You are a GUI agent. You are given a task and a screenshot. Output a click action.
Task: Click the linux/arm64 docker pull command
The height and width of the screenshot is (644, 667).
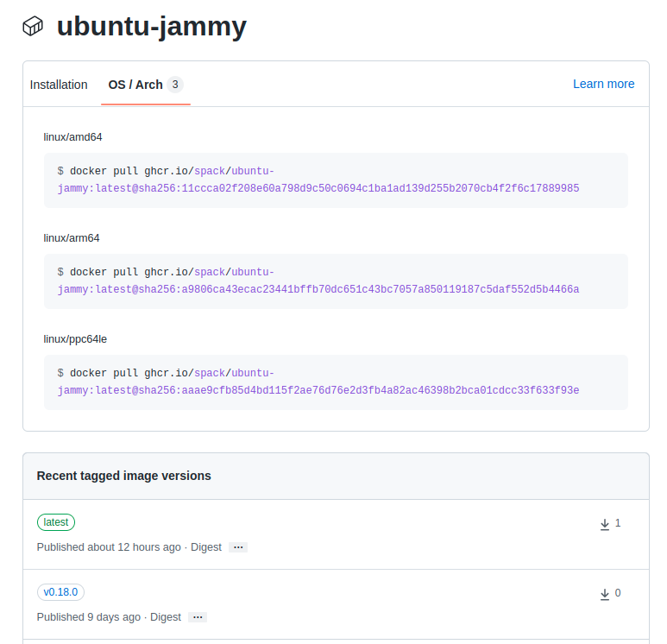(336, 281)
